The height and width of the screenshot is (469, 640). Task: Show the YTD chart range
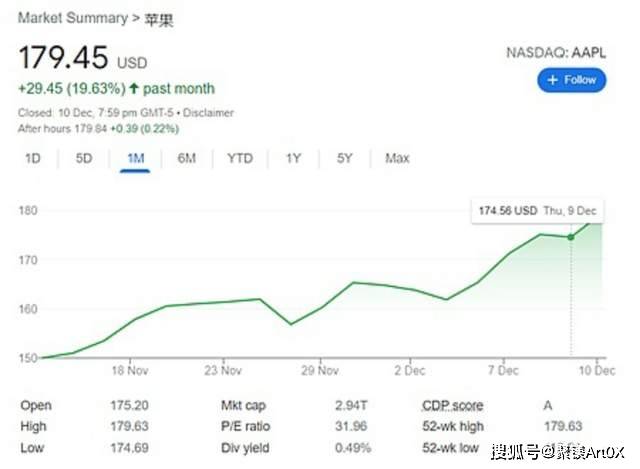click(240, 158)
